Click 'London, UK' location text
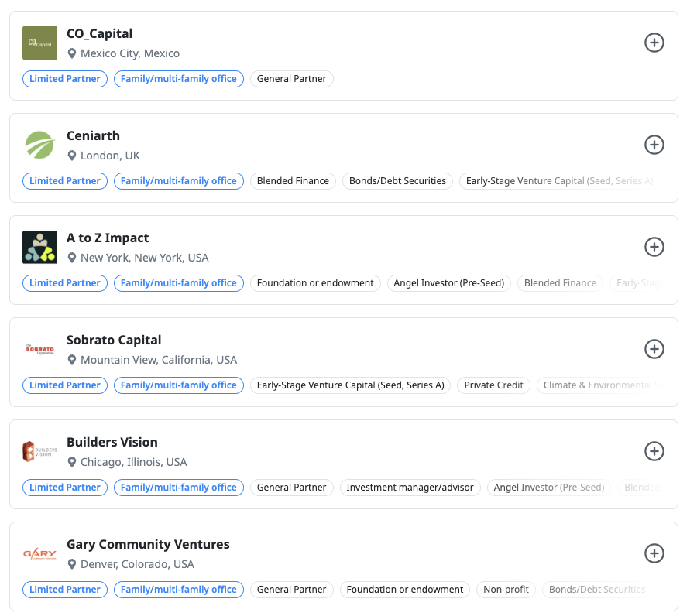Image resolution: width=697 pixels, height=616 pixels. click(x=110, y=156)
